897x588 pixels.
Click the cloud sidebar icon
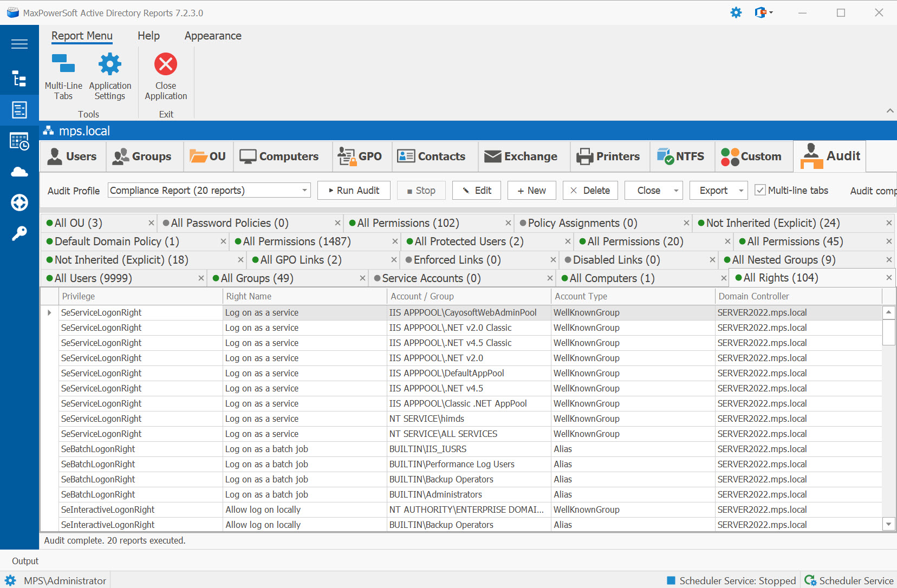[19, 172]
